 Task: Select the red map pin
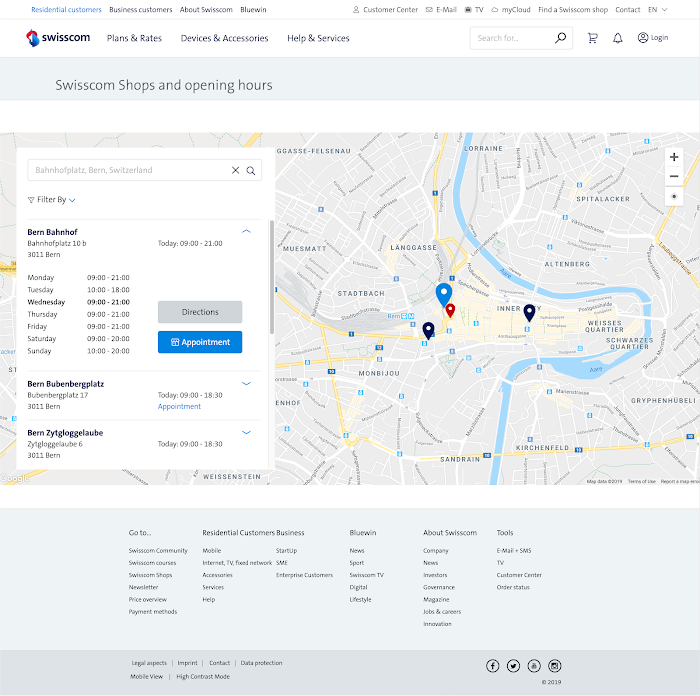pyautogui.click(x=450, y=310)
